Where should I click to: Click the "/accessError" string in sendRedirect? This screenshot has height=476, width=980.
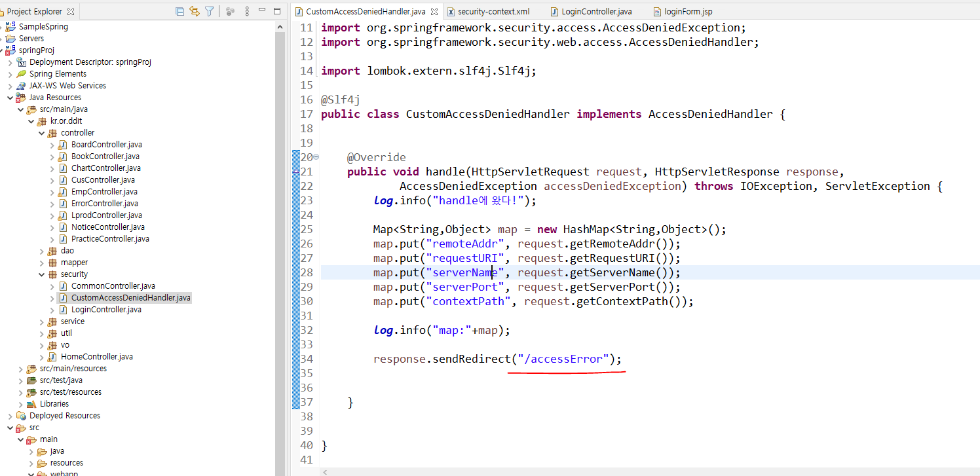pos(563,359)
